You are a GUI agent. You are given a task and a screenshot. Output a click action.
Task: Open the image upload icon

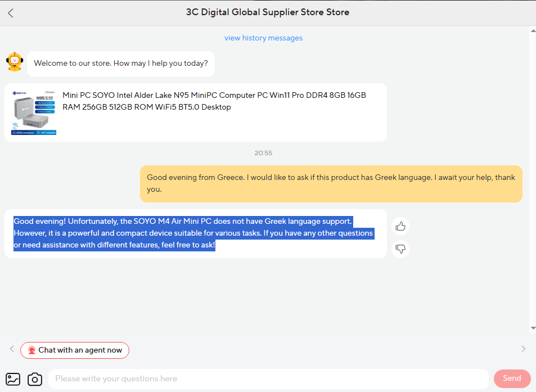point(13,379)
